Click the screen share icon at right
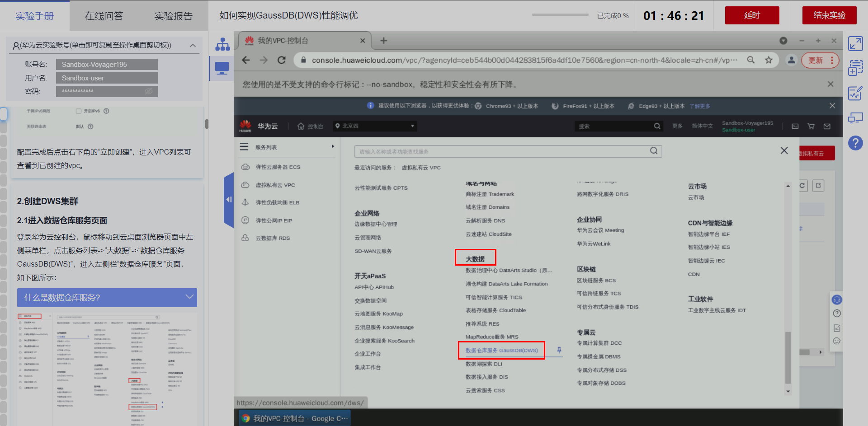868x426 pixels. (855, 118)
